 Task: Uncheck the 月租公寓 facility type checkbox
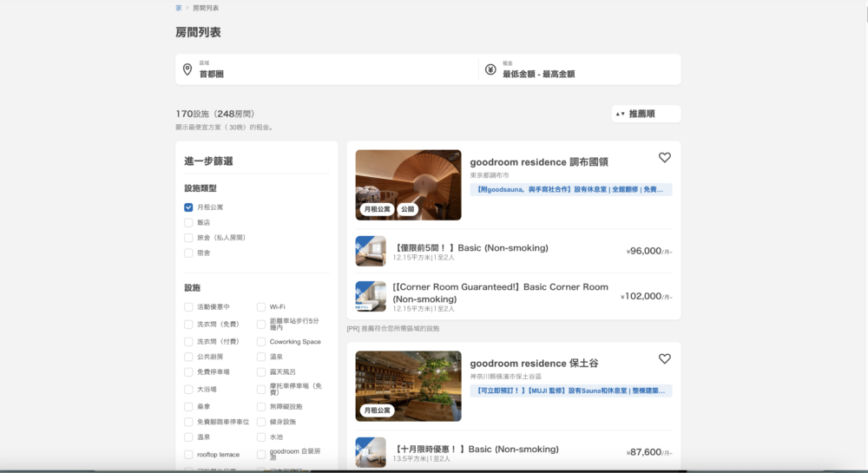[x=188, y=207]
